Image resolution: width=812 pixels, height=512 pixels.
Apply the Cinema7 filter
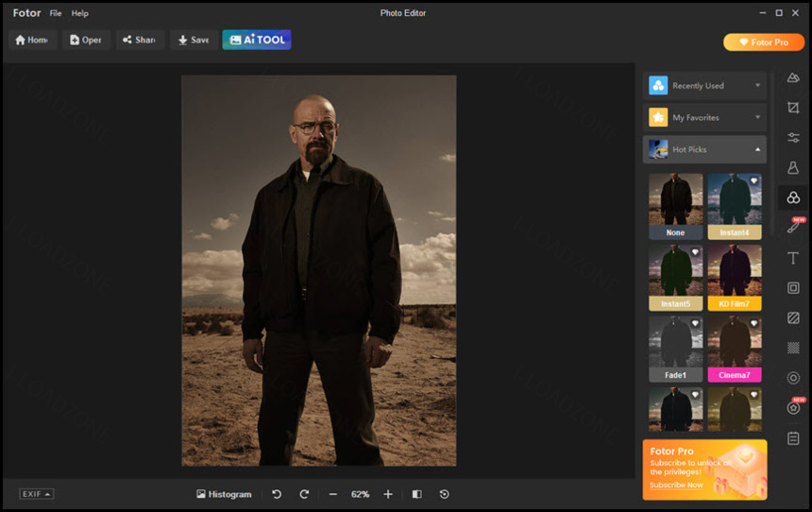735,349
